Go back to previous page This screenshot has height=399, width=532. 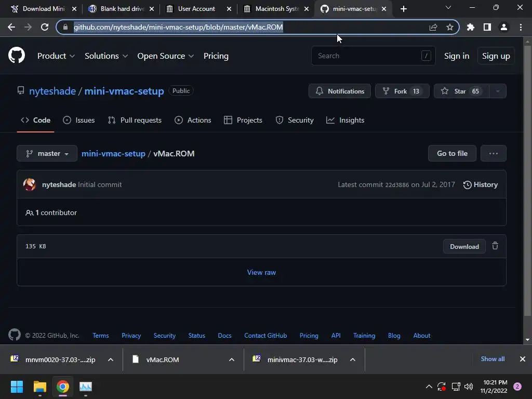[11, 27]
